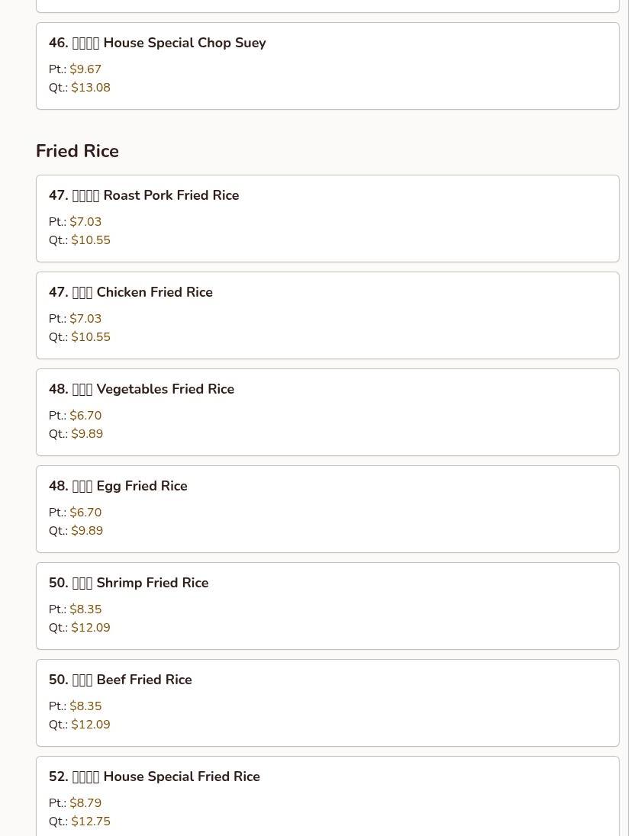Choose House Special Fried Rice $12.75 quart price
The width and height of the screenshot is (644, 836).
click(x=91, y=821)
